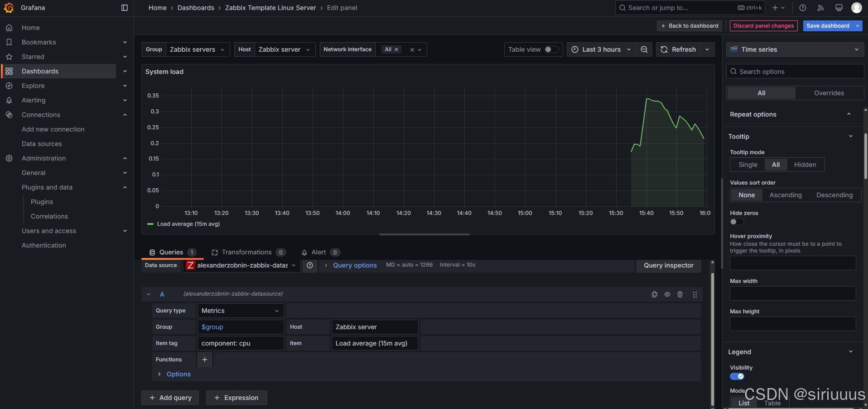Open Data sources in sidebar menu
868x409 pixels.
point(42,144)
